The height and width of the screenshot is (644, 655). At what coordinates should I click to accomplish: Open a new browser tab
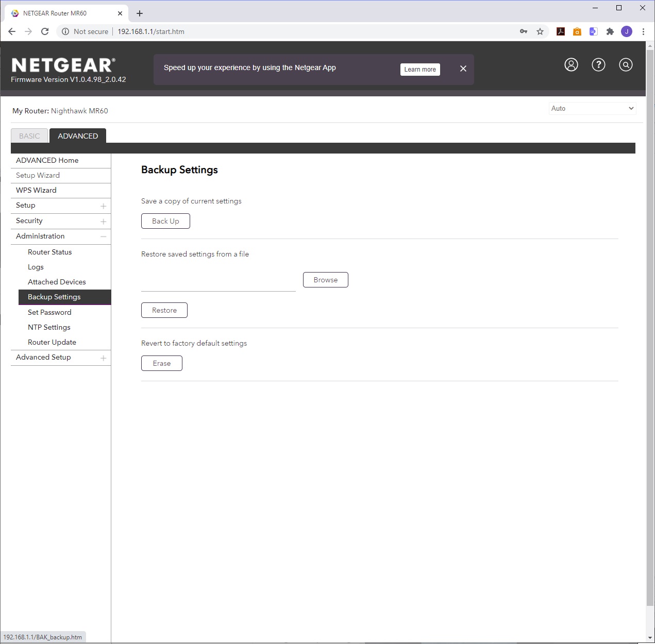tap(140, 13)
